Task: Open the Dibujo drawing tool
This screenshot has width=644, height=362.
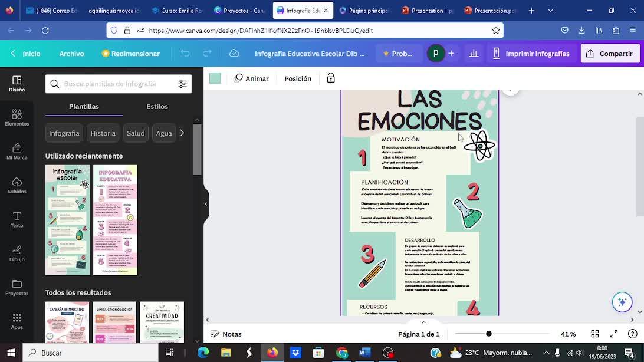Action: coord(17,254)
